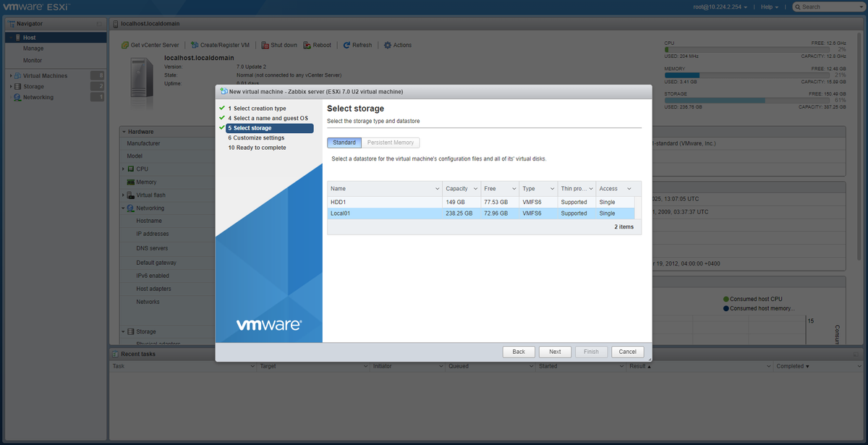This screenshot has width=868, height=445.
Task: Click the Host server icon in Navigator
Action: [17, 38]
